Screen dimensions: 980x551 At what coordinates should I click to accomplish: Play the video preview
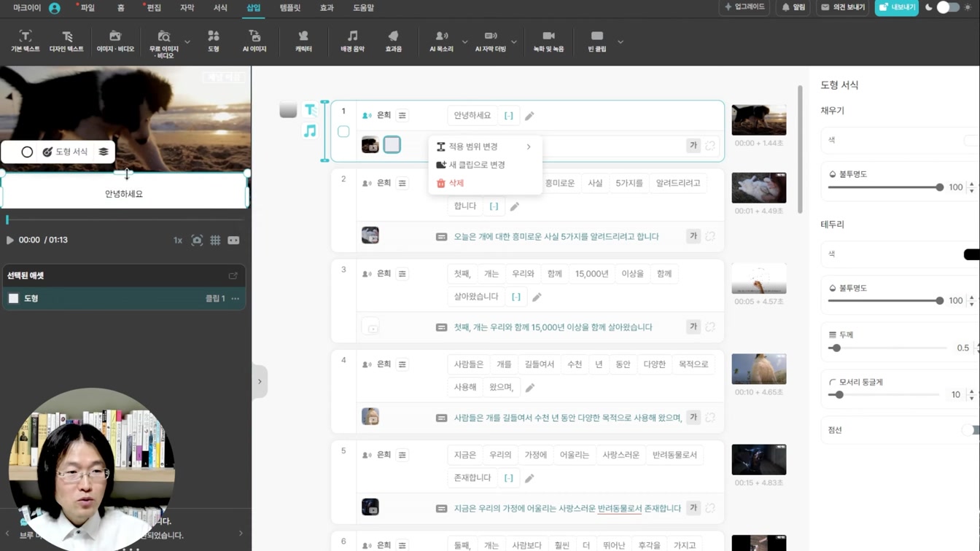9,240
